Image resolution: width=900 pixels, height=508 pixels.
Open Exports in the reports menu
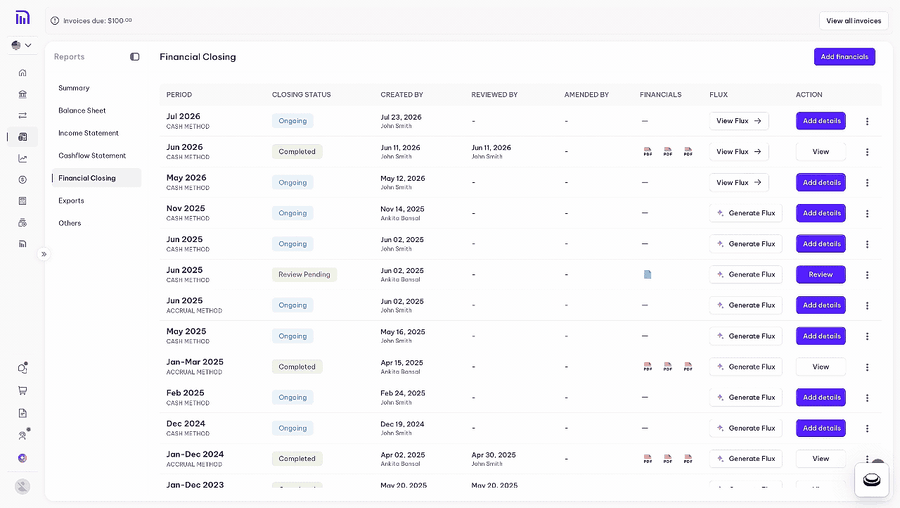[71, 200]
